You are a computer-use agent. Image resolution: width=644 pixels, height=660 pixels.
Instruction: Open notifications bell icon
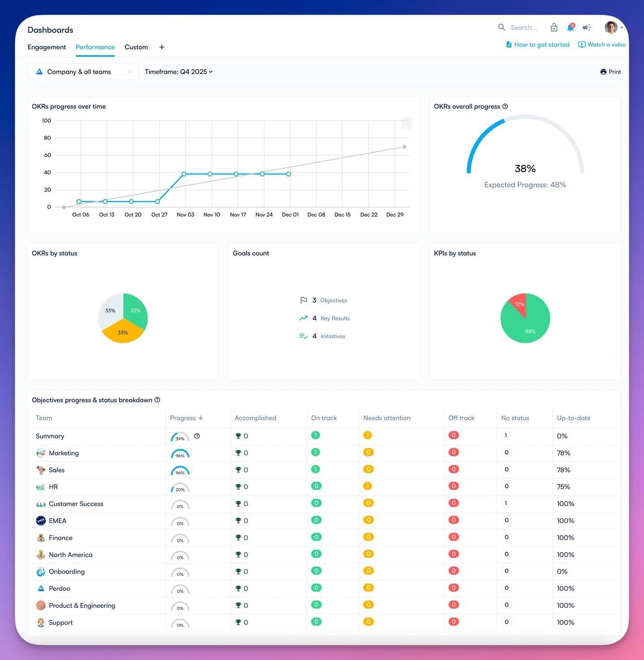tap(571, 27)
